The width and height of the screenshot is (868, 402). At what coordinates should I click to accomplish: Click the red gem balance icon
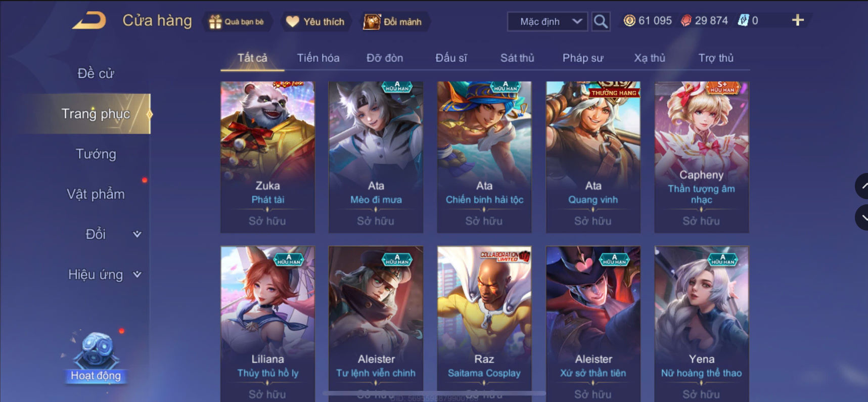(686, 21)
